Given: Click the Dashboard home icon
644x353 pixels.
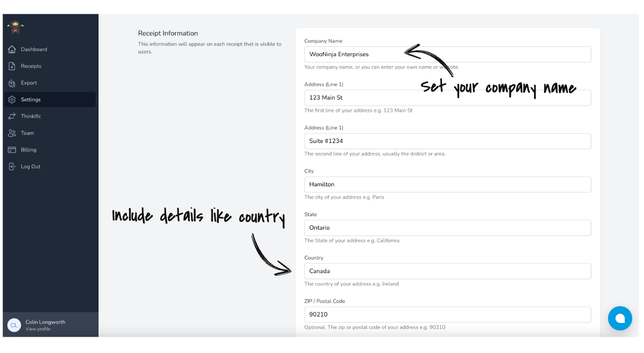Looking at the screenshot, I should point(12,49).
